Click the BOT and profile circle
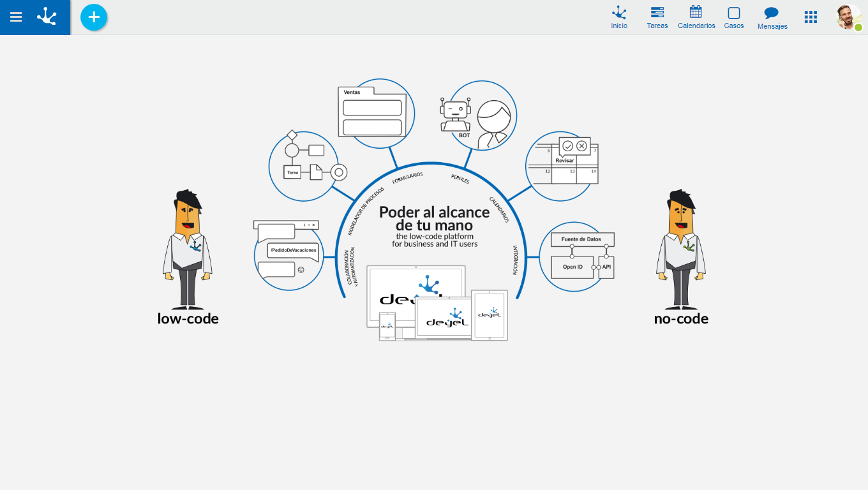This screenshot has height=490, width=868. [x=477, y=115]
